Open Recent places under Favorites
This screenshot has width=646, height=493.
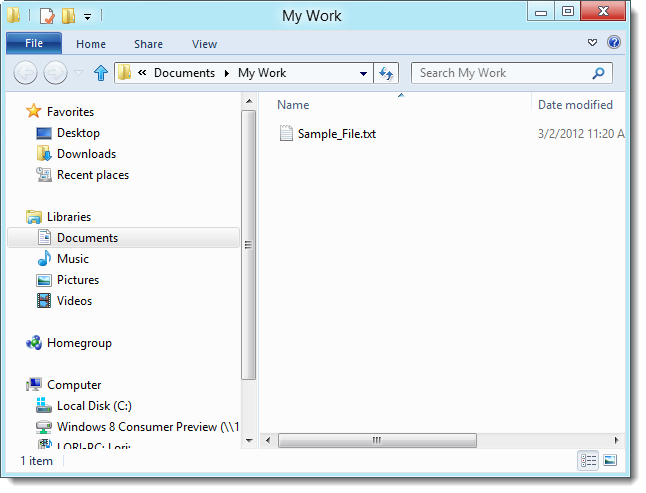93,175
